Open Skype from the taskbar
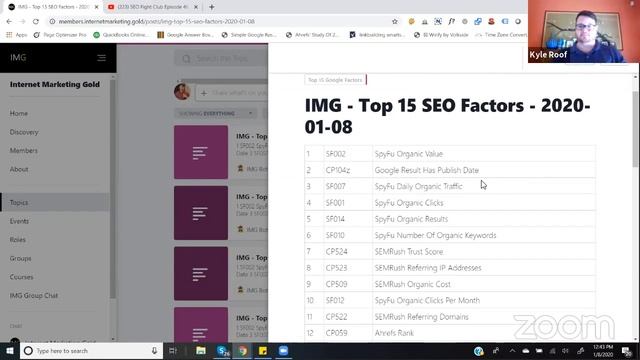The width and height of the screenshot is (640, 360). pos(222,351)
